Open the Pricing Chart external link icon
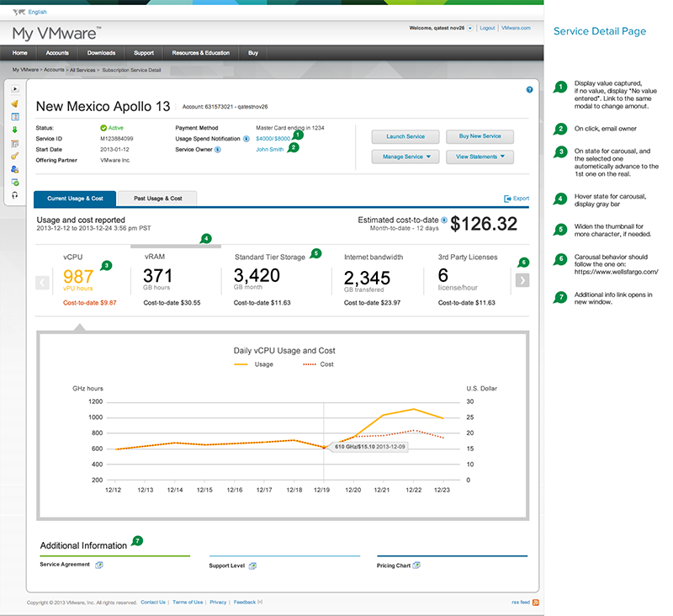The width and height of the screenshot is (673, 616). pos(418,566)
